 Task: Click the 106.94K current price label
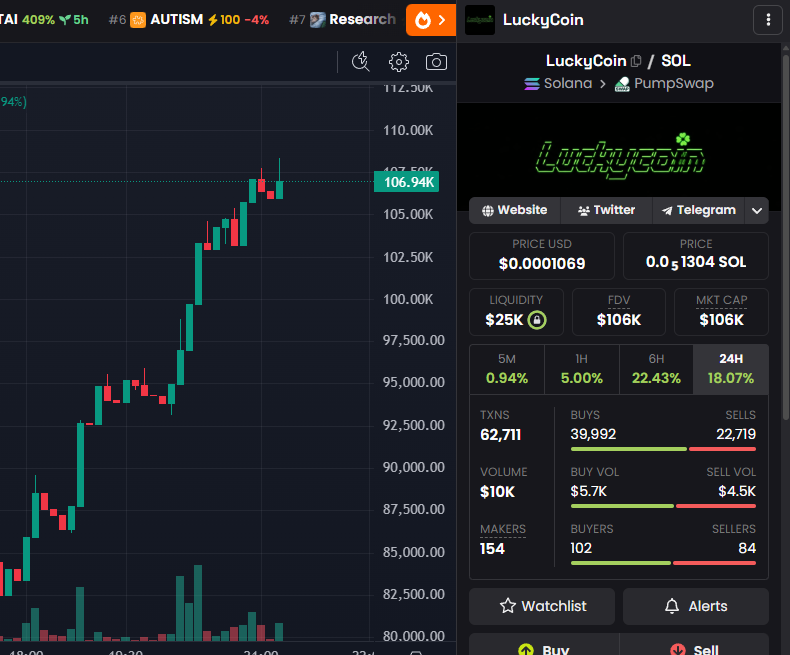point(407,182)
